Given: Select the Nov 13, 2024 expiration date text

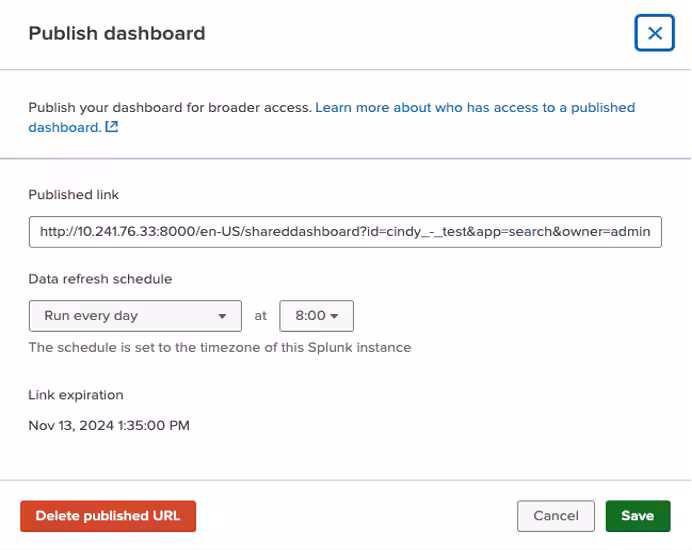Looking at the screenshot, I should 108,425.
